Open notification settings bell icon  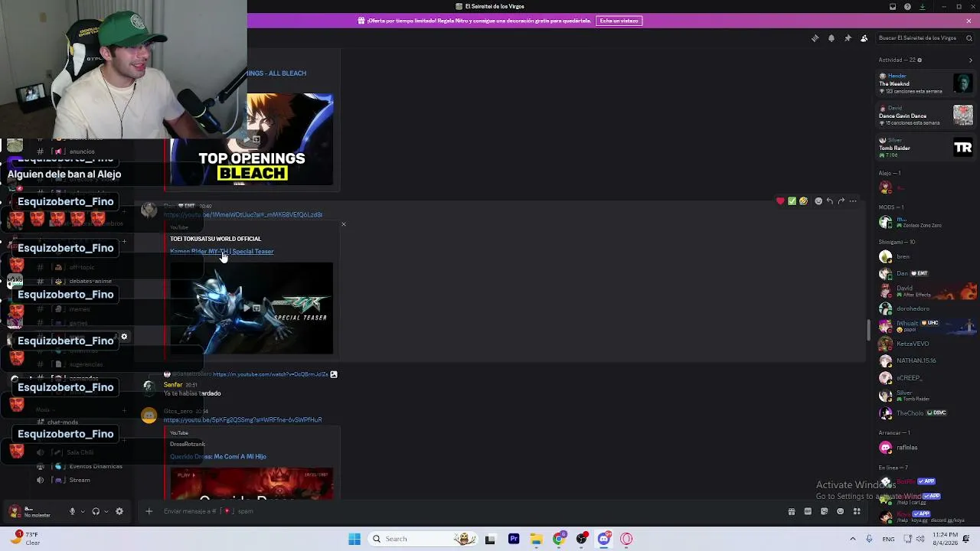click(831, 38)
